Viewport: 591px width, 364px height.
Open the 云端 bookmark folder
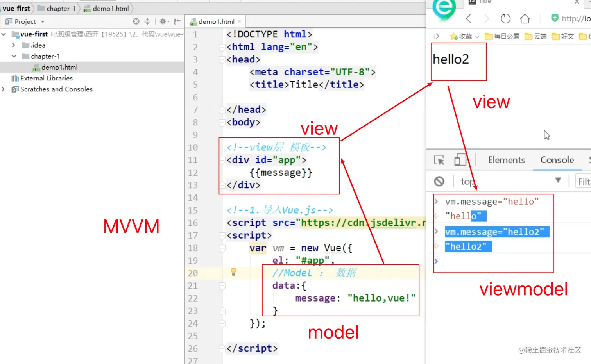[x=535, y=36]
